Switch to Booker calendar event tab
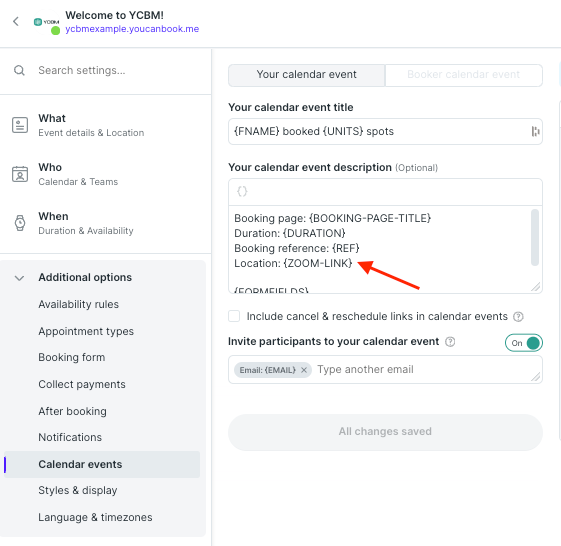The height and width of the screenshot is (546, 561). (x=464, y=75)
